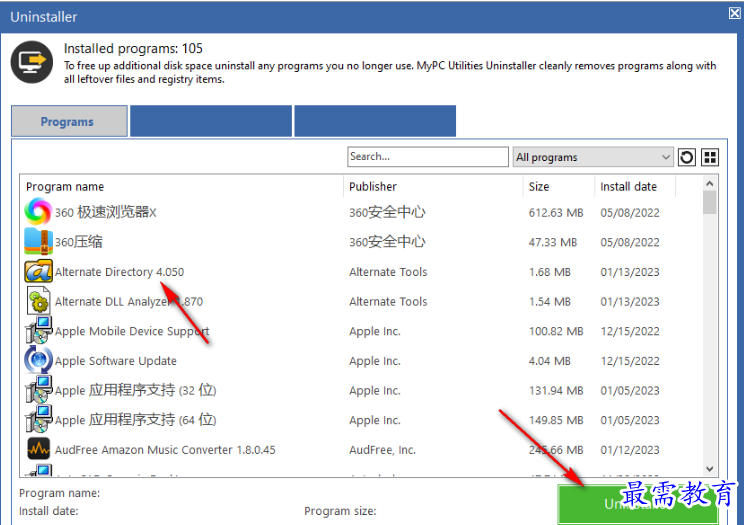Click the 360压缩 archive icon
Viewport: 744px width, 525px height.
click(38, 241)
